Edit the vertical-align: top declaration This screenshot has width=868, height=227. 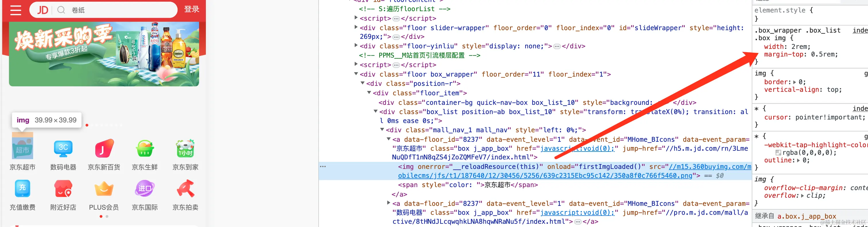[x=803, y=90]
